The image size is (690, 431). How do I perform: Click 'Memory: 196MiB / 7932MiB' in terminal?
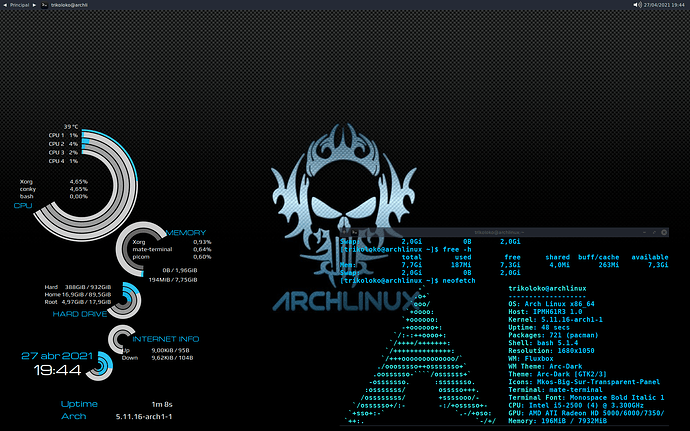(558, 421)
